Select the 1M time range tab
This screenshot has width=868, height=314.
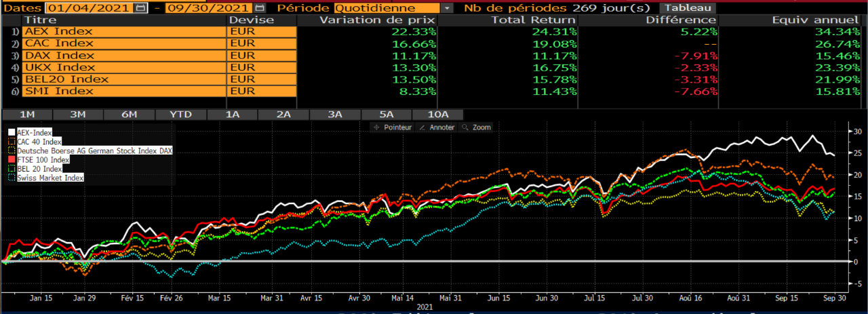(28, 115)
